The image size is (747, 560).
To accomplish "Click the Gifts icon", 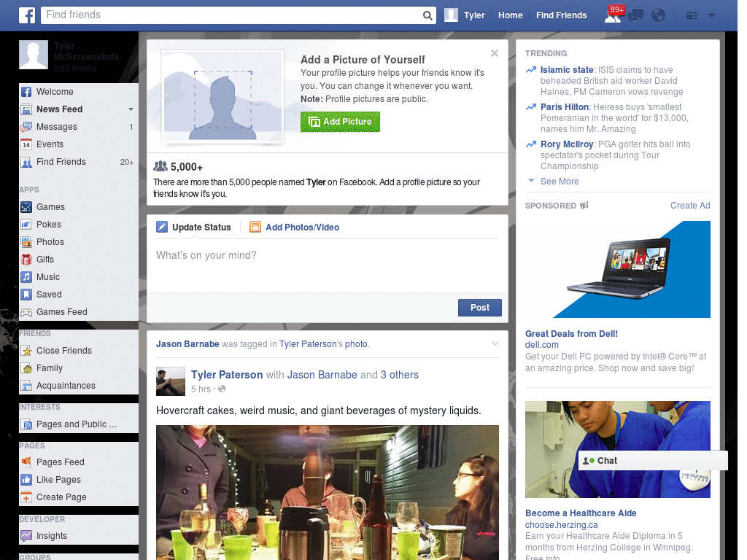I will tap(26, 260).
